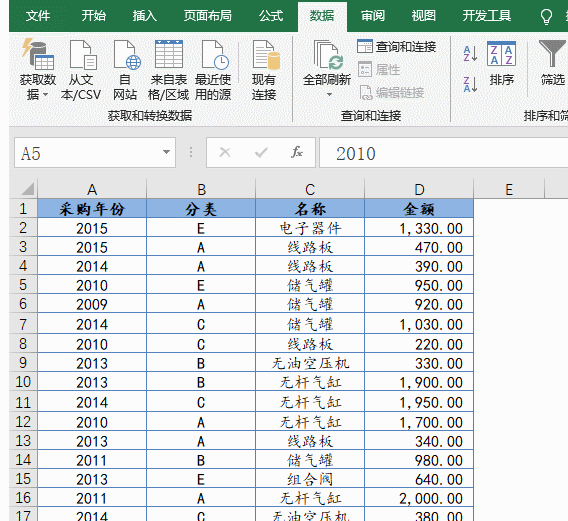The width and height of the screenshot is (568, 521).
Task: Toggle the 筛选 (Filter) funnel
Action: pyautogui.click(x=552, y=64)
